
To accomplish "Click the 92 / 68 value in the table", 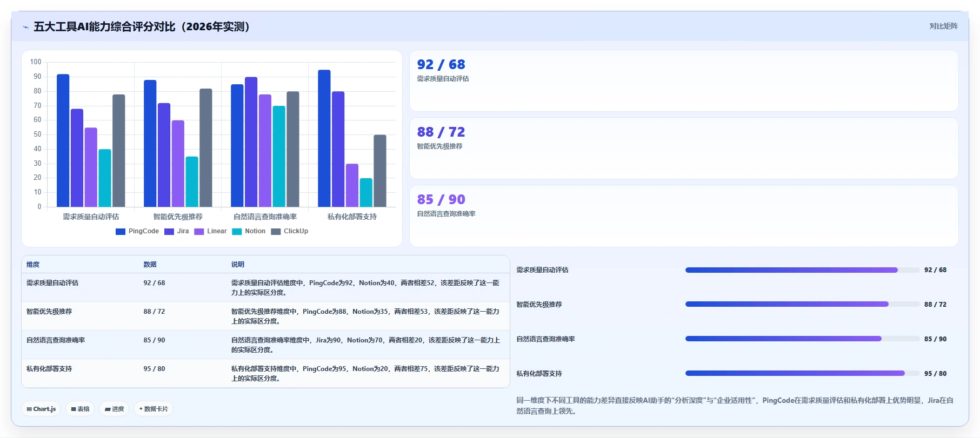I will point(154,283).
